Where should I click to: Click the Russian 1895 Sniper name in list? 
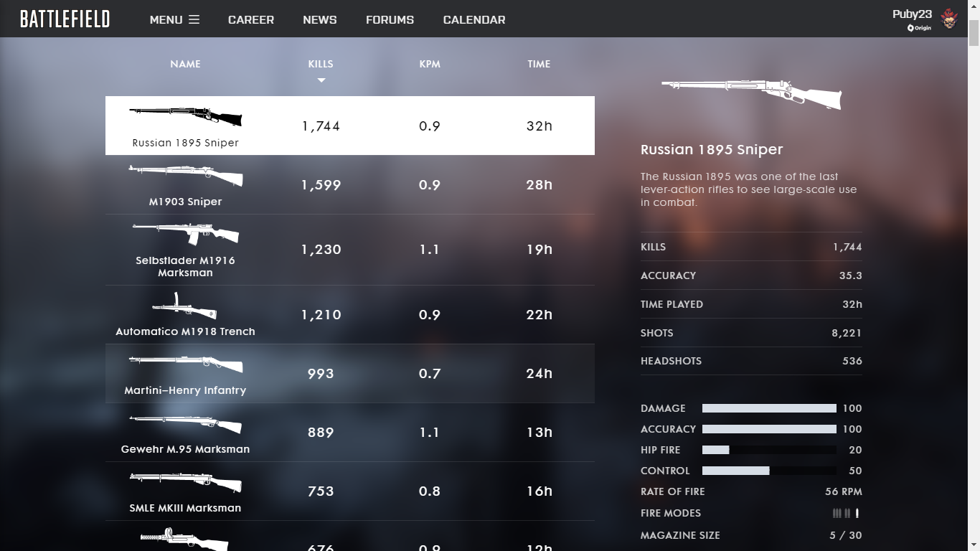tap(185, 143)
